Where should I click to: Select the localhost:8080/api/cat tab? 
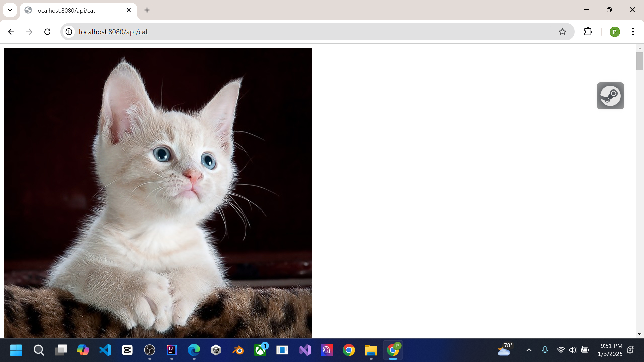pyautogui.click(x=78, y=10)
